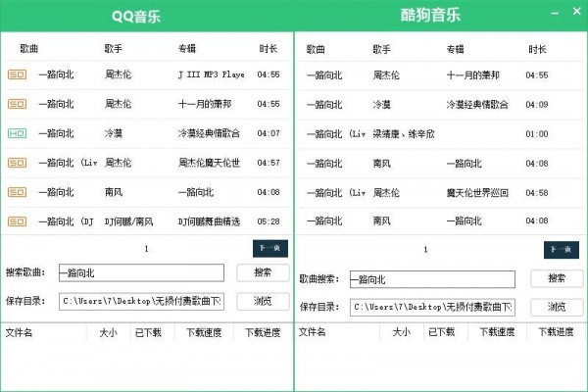The width and height of the screenshot is (588, 392).
Task: Go to next page in QQ音乐 panel
Action: click(270, 248)
